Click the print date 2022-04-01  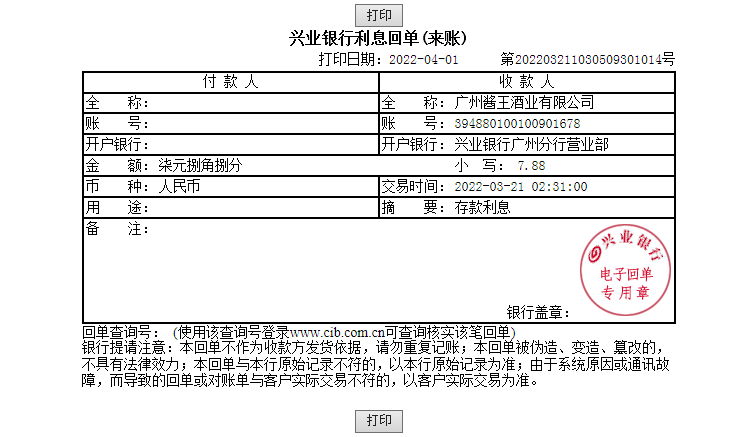[423, 60]
